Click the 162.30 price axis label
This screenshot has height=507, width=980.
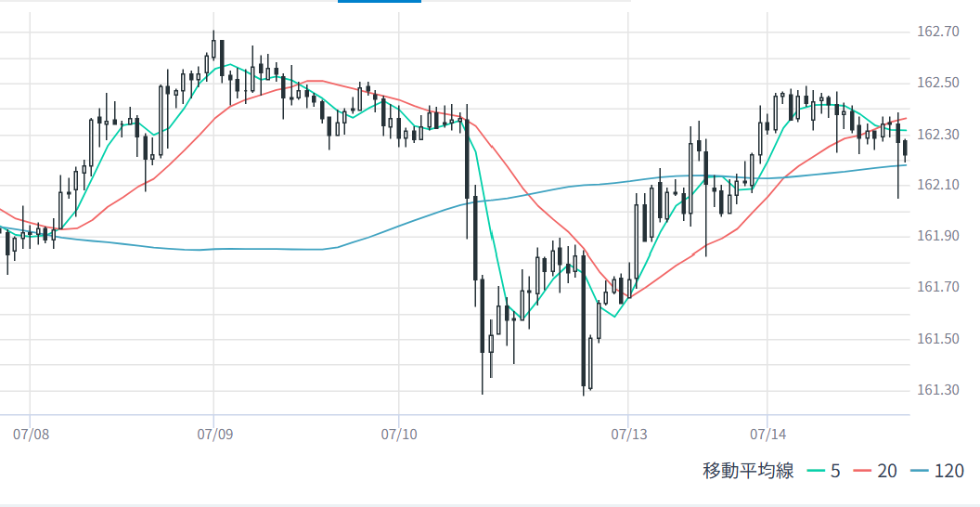pos(937,135)
